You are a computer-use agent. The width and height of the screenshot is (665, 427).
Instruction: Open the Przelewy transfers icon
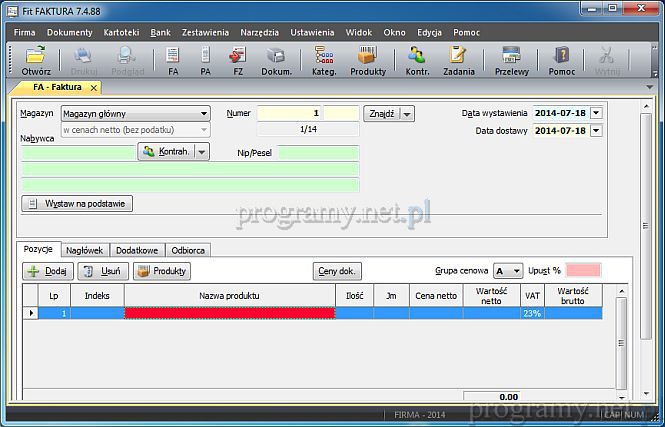(x=511, y=60)
